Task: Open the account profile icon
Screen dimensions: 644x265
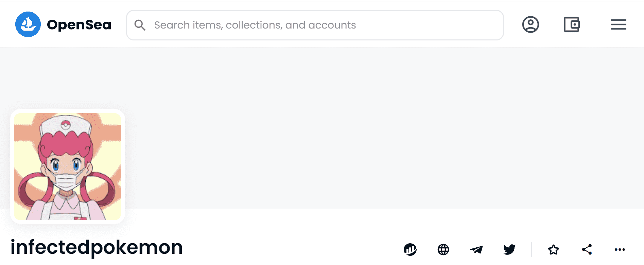Action: (x=530, y=24)
